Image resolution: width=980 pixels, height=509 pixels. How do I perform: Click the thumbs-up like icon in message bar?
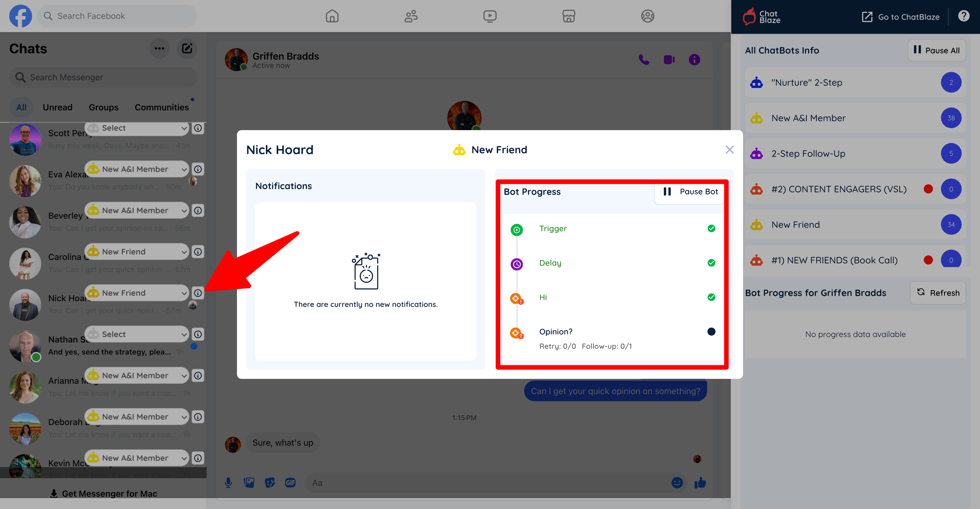[700, 483]
